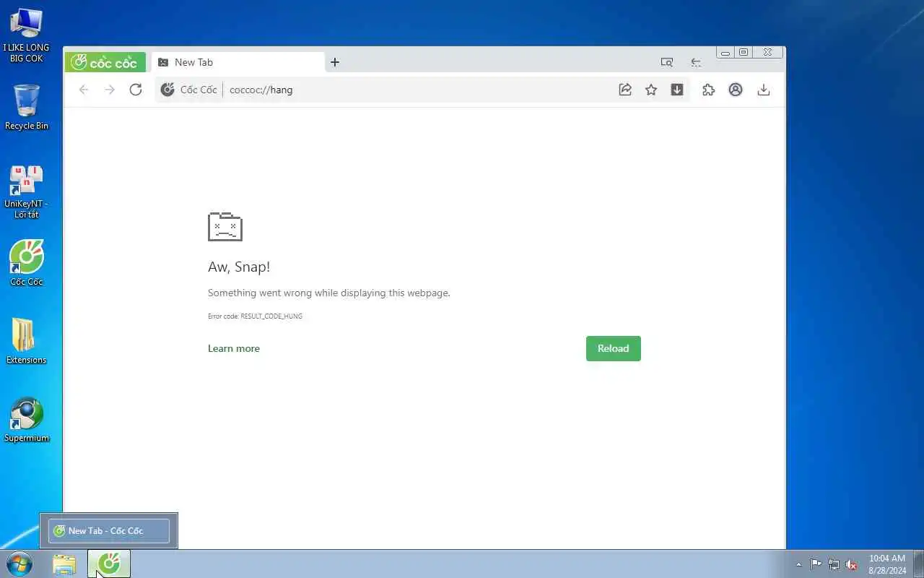The width and height of the screenshot is (924, 578).
Task: Select the Recycle Bin desktop icon
Action: (x=27, y=107)
